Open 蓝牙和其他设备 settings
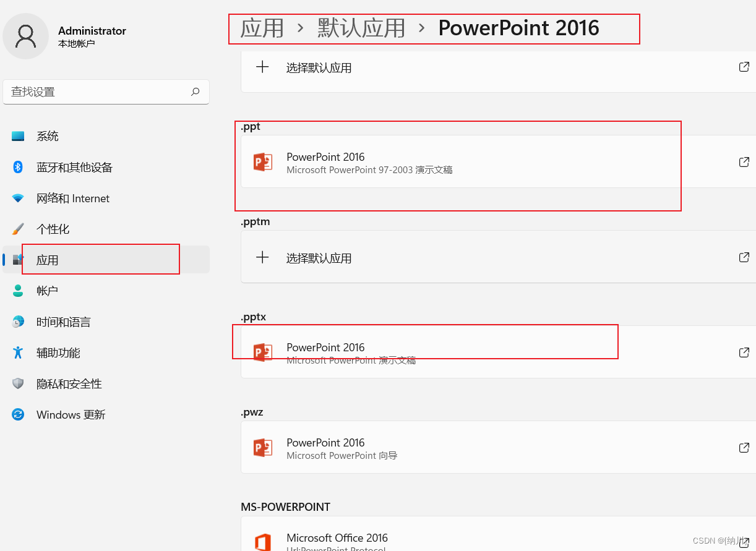This screenshot has height=551, width=756. pos(106,167)
